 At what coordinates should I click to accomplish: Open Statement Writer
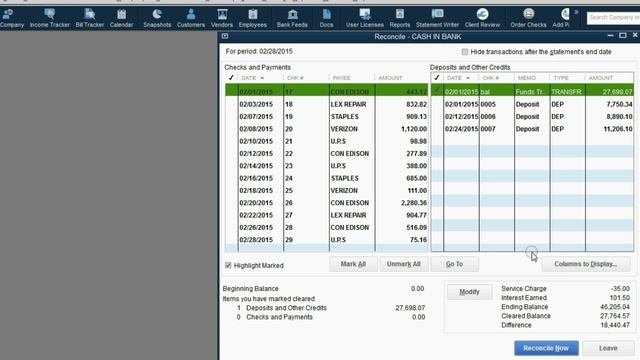point(437,18)
